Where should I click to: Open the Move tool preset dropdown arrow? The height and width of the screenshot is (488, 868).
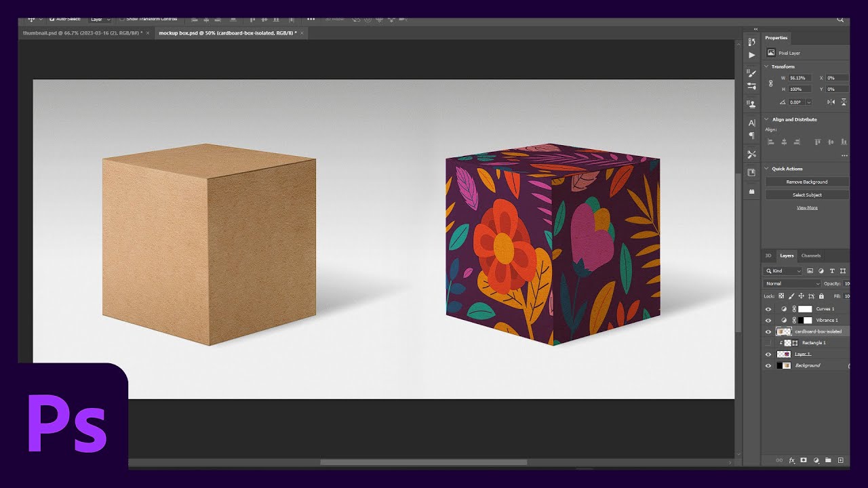41,19
